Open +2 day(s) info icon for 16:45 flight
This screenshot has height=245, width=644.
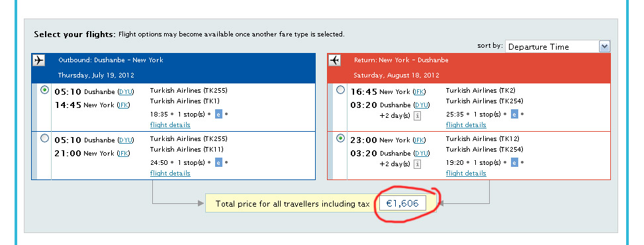(x=417, y=116)
